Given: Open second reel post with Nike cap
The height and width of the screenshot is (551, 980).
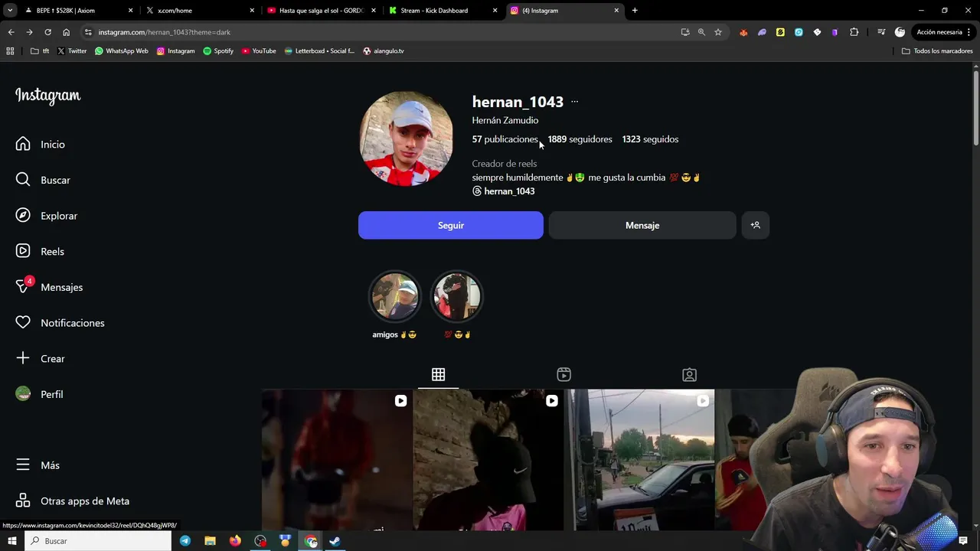Looking at the screenshot, I should (x=488, y=459).
